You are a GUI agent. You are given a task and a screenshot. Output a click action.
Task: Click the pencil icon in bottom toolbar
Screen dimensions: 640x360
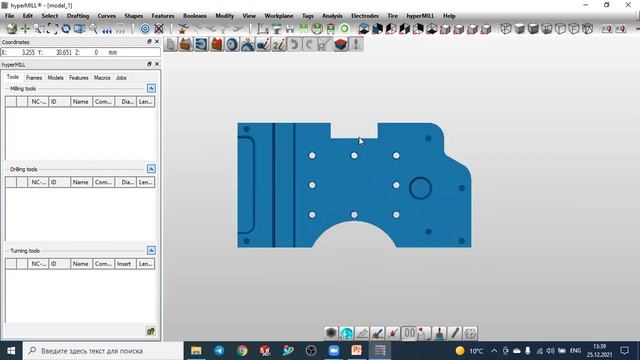pos(455,333)
